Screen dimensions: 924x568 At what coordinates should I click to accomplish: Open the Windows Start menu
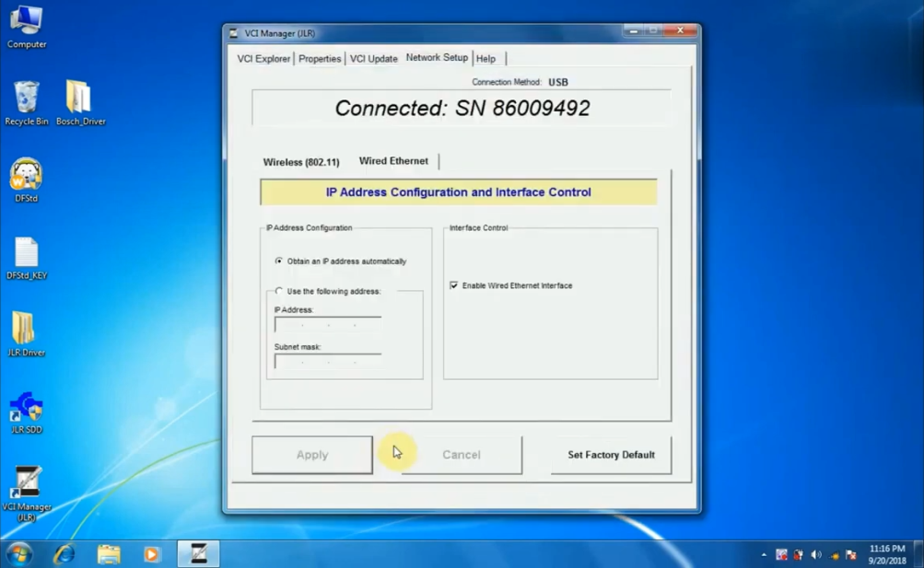point(18,554)
